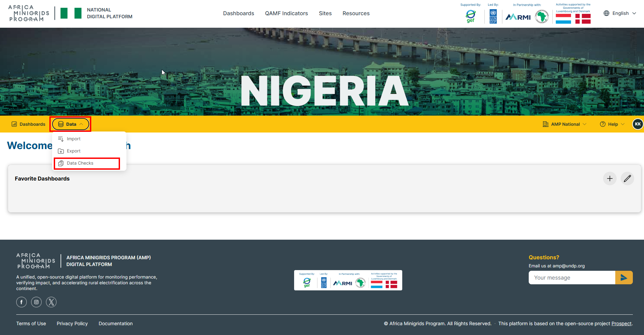Open Resources in top navigation
Viewport: 644px width, 335px height.
(356, 13)
